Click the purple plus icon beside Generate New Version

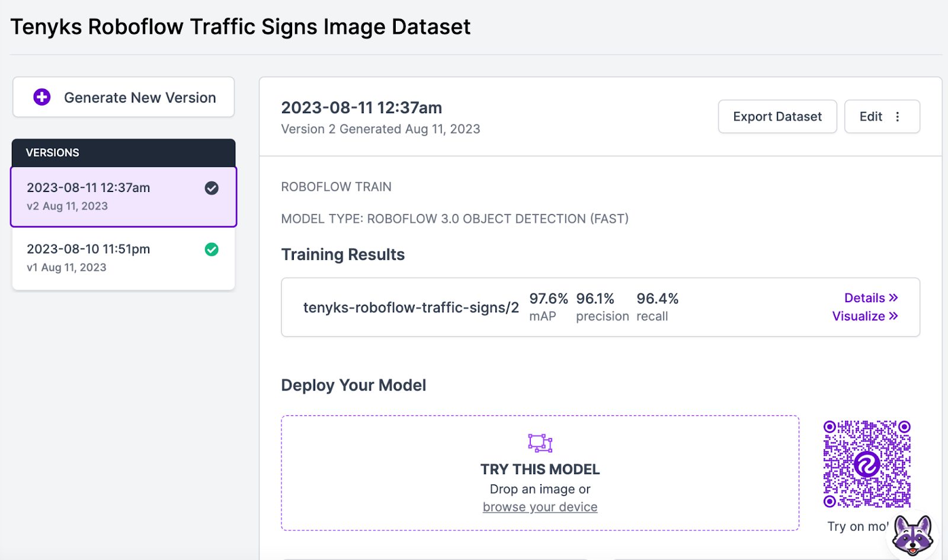[x=42, y=97]
